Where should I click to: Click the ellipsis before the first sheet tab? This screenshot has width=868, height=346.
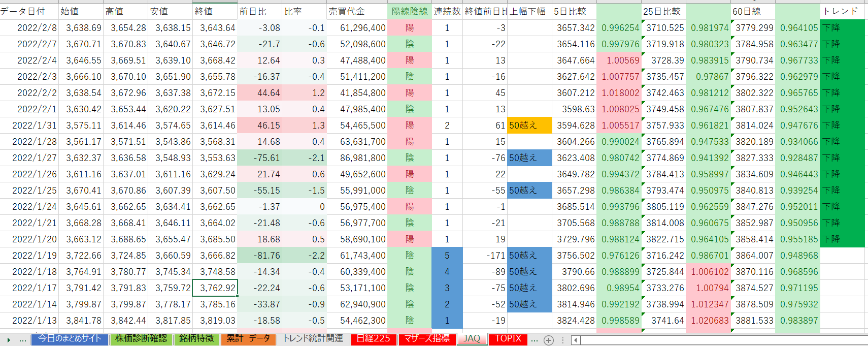click(22, 339)
